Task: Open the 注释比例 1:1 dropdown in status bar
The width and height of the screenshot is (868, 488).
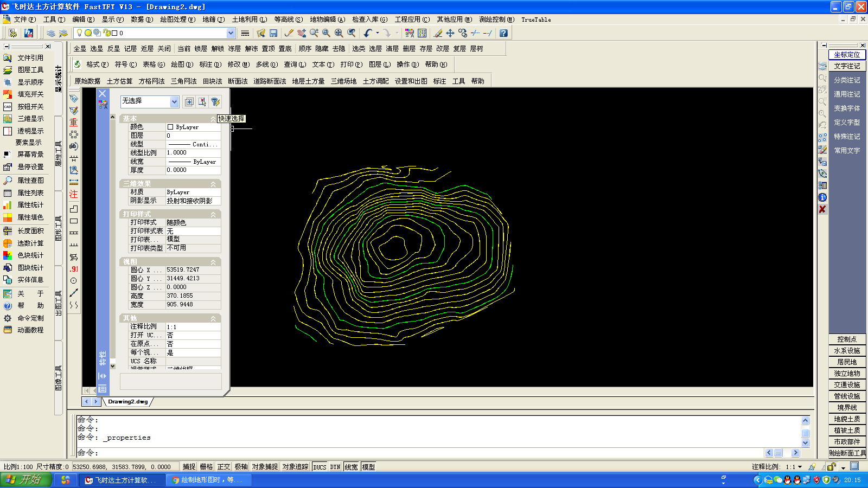Action: click(800, 467)
